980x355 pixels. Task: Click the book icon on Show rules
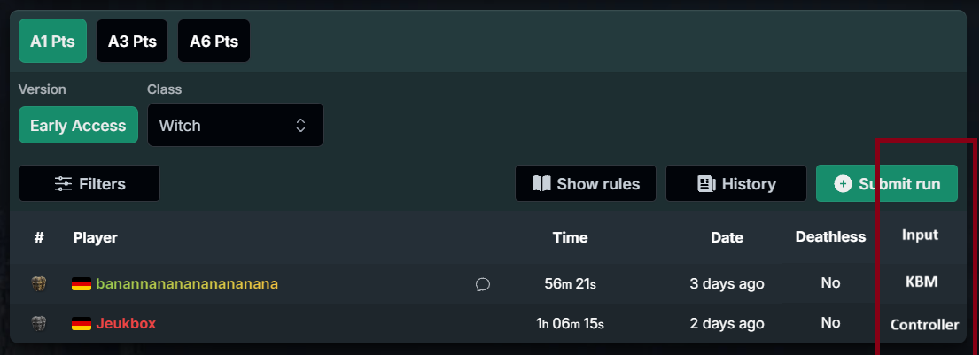(541, 184)
